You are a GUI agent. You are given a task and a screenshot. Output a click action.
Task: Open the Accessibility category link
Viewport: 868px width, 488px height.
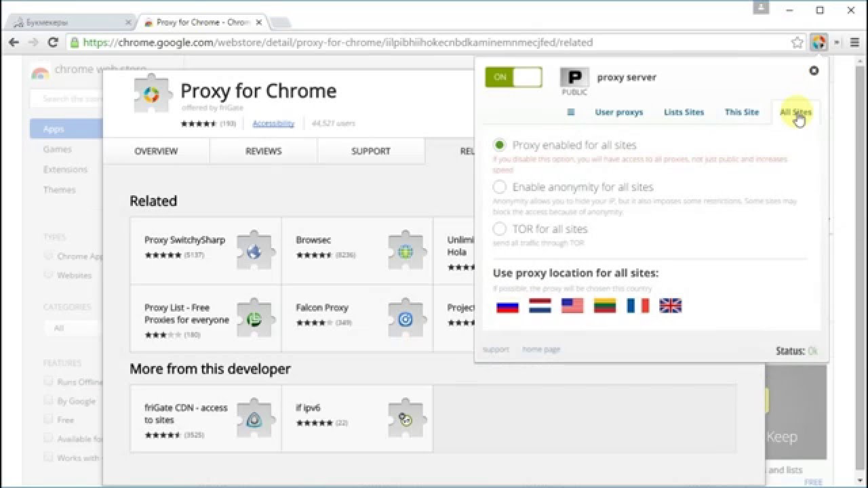tap(273, 123)
